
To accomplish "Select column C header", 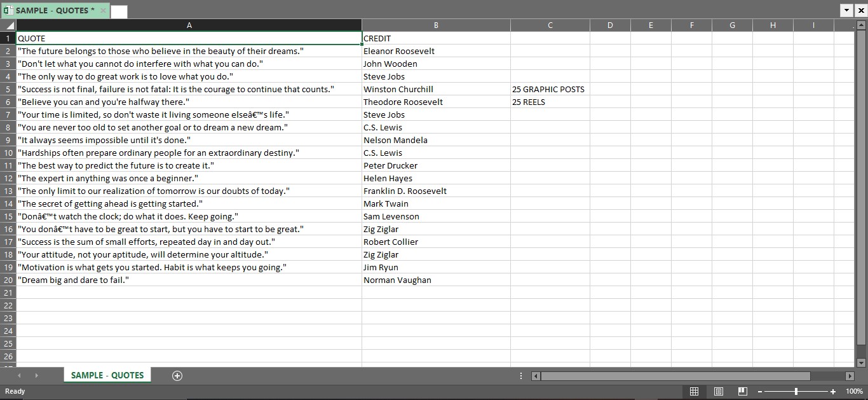I will click(550, 25).
